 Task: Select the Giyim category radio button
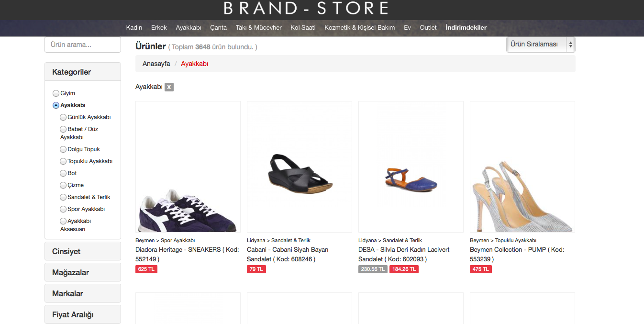point(56,93)
